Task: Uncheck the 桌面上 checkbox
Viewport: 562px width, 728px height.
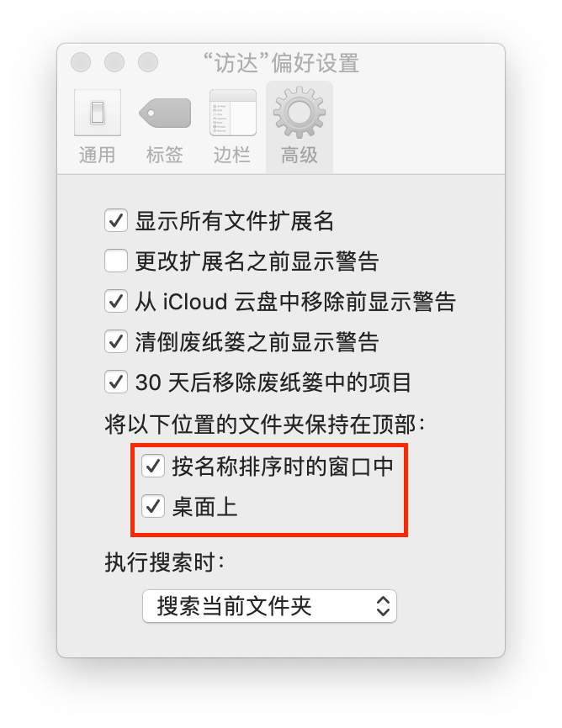Action: (153, 507)
